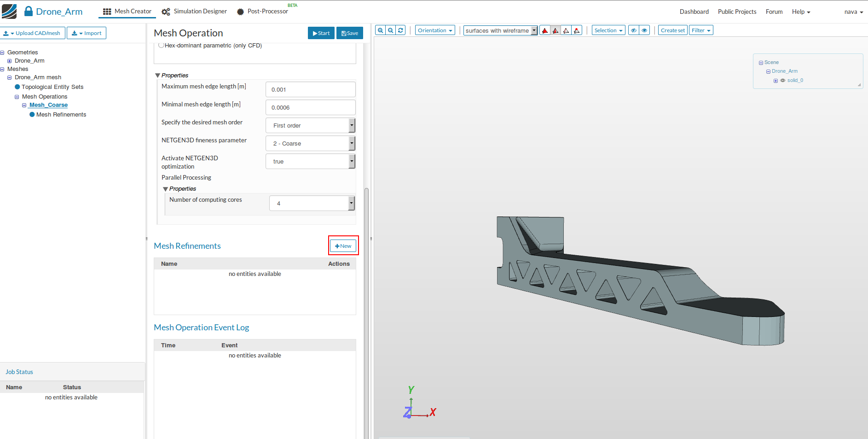
Task: Add a new mesh refinement
Action: click(x=343, y=246)
